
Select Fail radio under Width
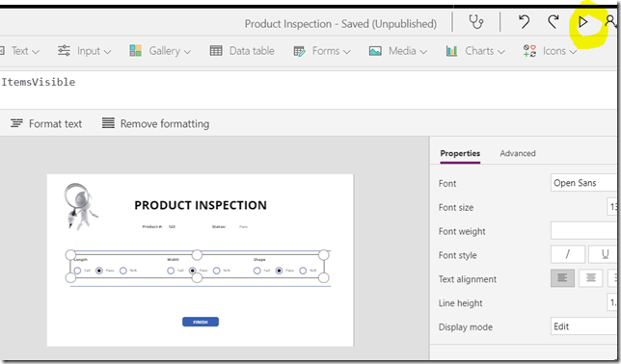click(x=171, y=271)
